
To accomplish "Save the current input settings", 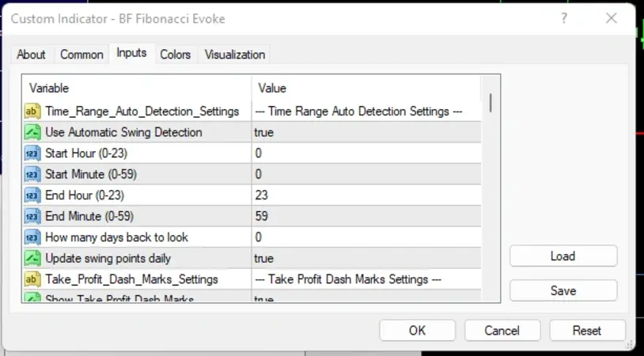I will 563,290.
